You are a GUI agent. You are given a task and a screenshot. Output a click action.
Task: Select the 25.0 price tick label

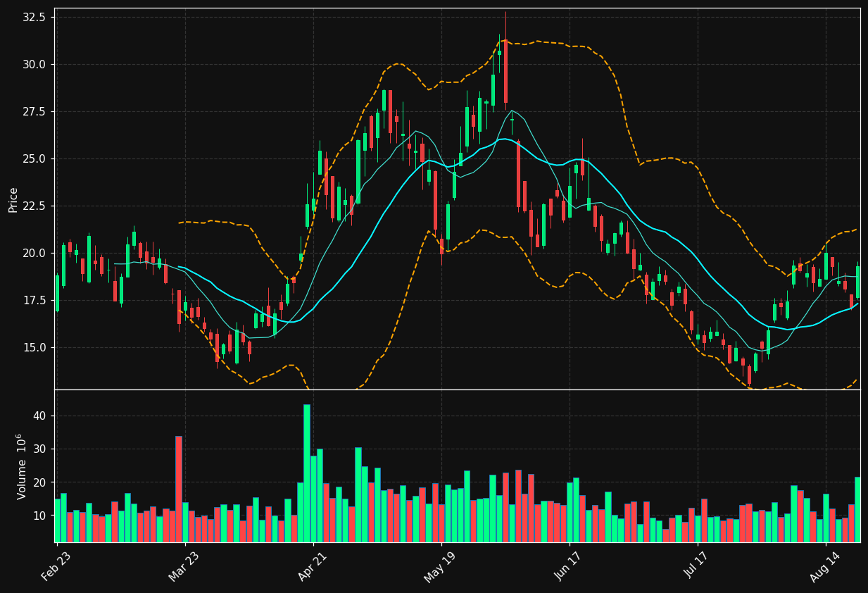(34, 158)
